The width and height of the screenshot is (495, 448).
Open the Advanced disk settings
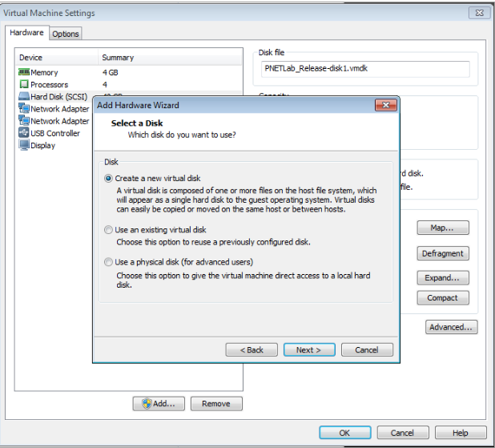[x=451, y=327]
